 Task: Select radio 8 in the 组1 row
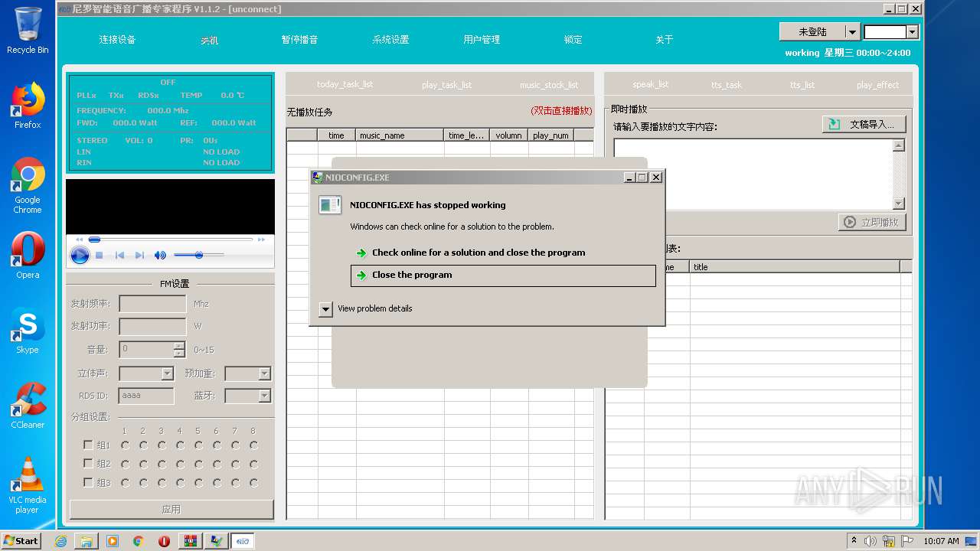tap(253, 445)
